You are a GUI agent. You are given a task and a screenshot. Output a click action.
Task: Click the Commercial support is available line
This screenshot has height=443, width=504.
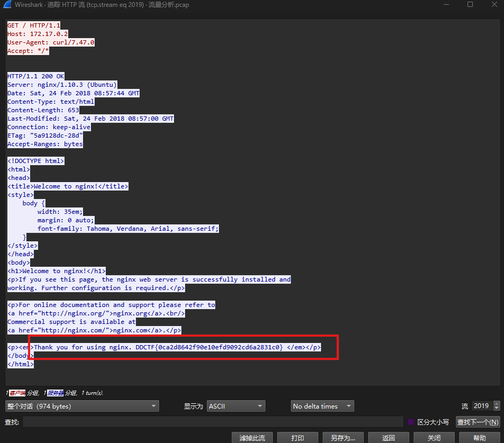pyautogui.click(x=71, y=322)
